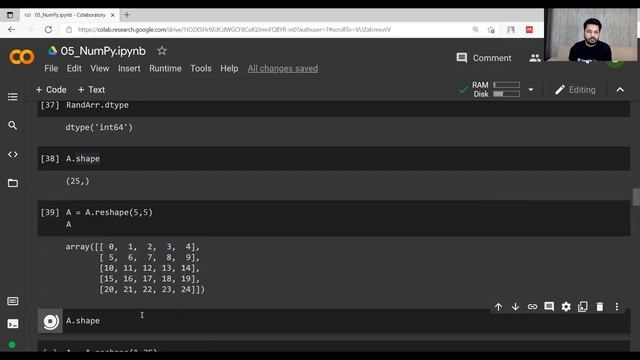Open the Colab logo home link
Viewport: 640px width, 360px height.
(22, 57)
